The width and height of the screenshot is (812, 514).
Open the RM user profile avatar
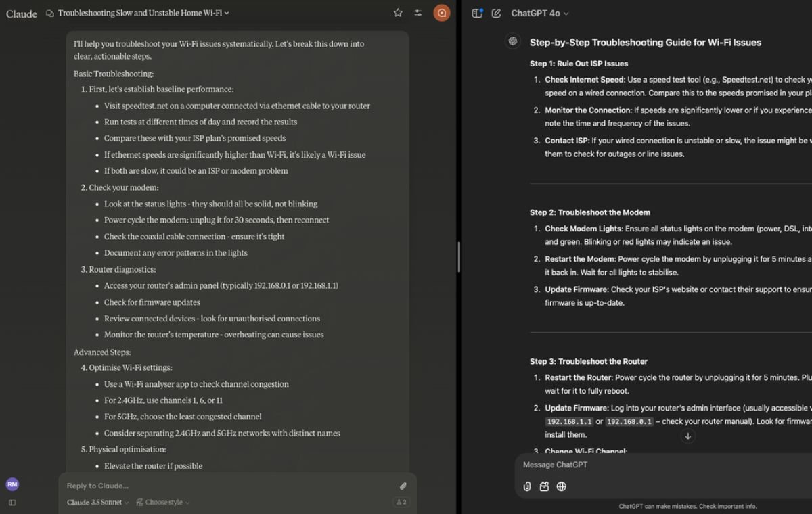coord(12,484)
